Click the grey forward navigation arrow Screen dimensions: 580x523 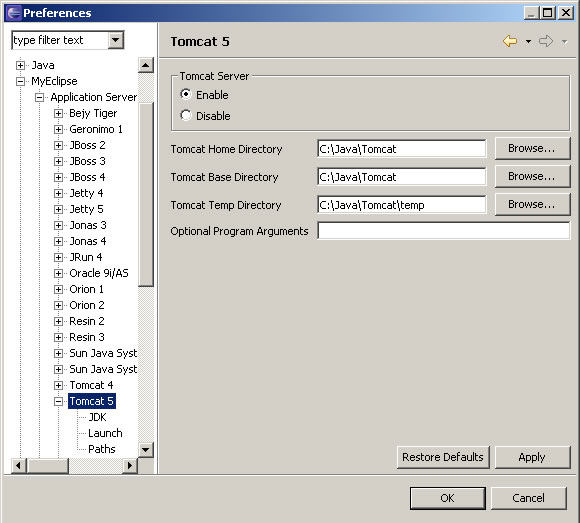click(546, 41)
